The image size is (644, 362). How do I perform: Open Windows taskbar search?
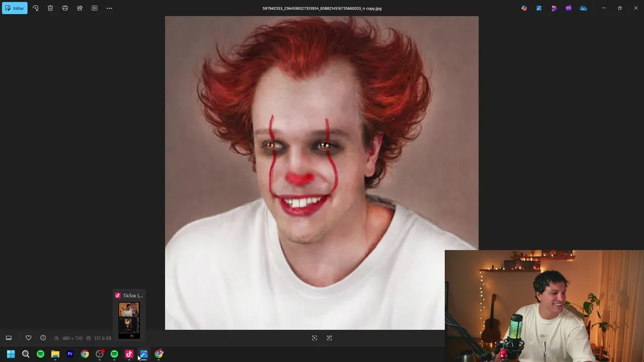coord(26,354)
